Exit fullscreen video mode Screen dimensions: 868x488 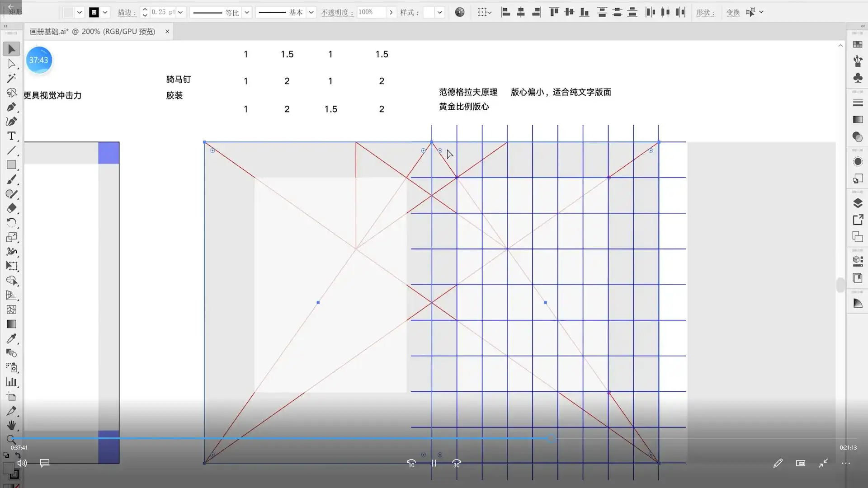(823, 463)
